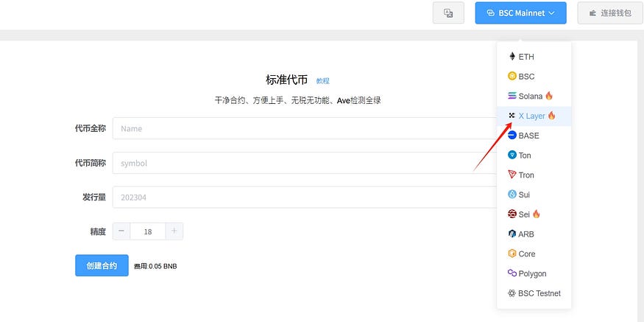Viewport: 644px width, 322px height.
Task: Click the 创建合约 create contract button
Action: coord(102,266)
